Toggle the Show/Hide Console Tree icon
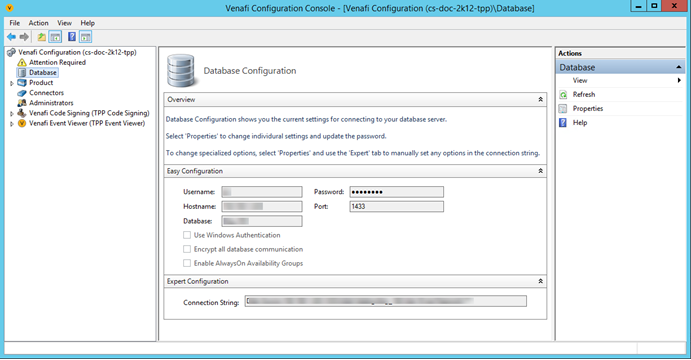This screenshot has height=360, width=691. [x=55, y=37]
